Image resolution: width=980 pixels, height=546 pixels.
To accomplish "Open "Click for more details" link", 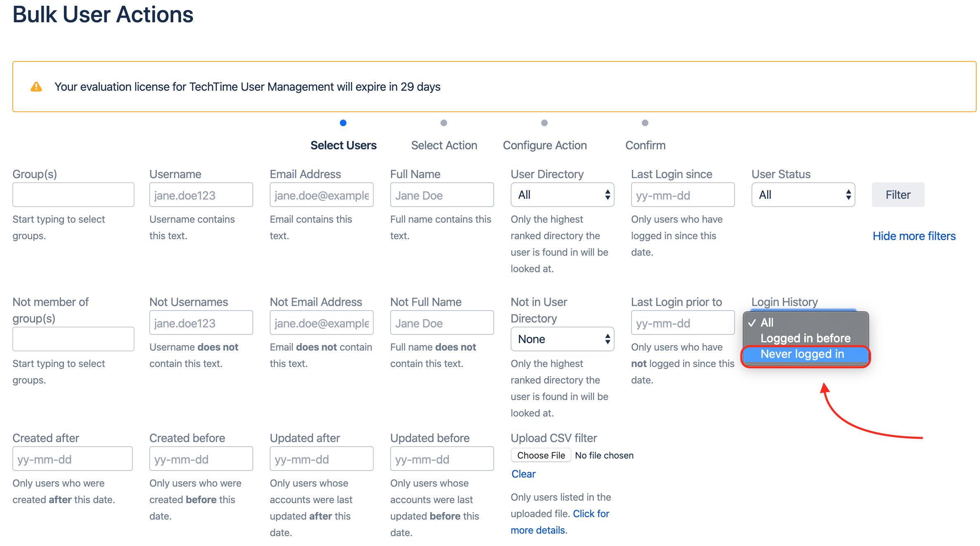I will coord(591,513).
